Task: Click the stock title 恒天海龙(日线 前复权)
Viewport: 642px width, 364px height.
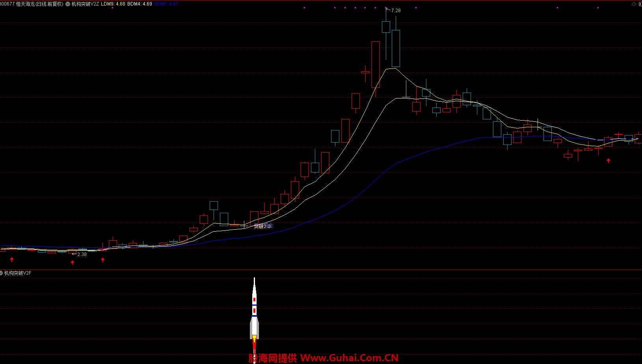Action: click(x=40, y=4)
